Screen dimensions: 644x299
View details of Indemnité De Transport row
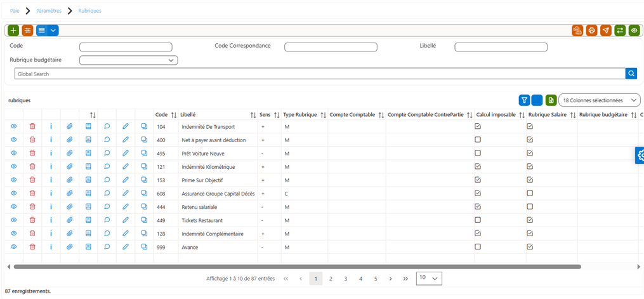13,126
